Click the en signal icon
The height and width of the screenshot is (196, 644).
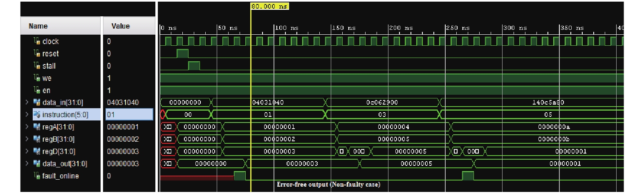click(37, 90)
